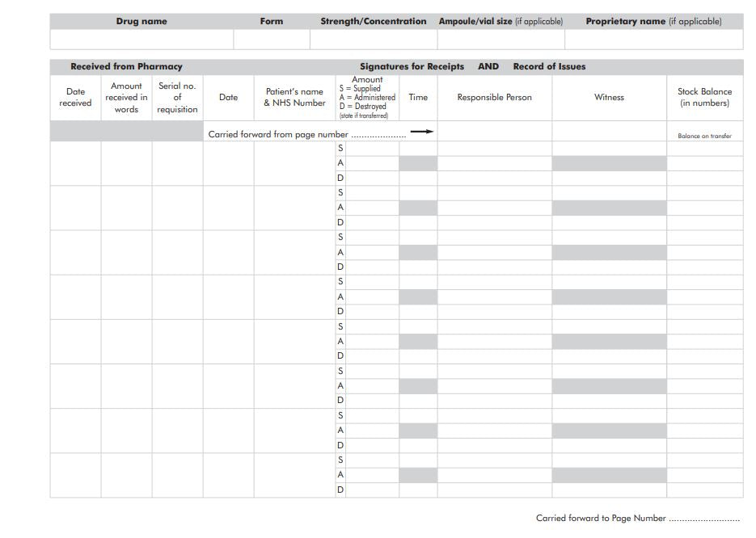756x538 pixels.
Task: Select the Responsible Person column header
Action: [x=494, y=98]
